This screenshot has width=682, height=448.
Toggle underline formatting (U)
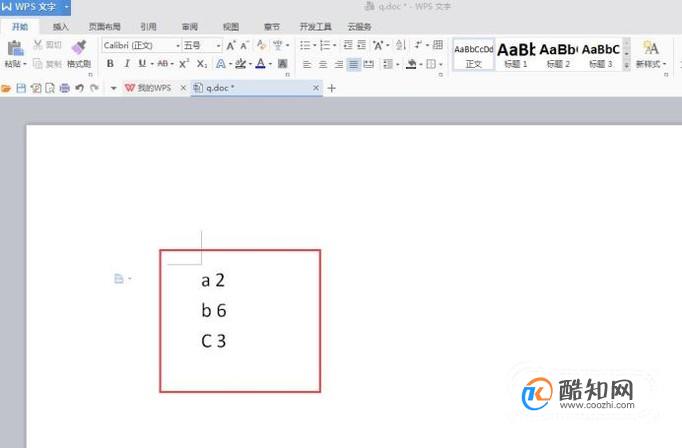[x=142, y=64]
